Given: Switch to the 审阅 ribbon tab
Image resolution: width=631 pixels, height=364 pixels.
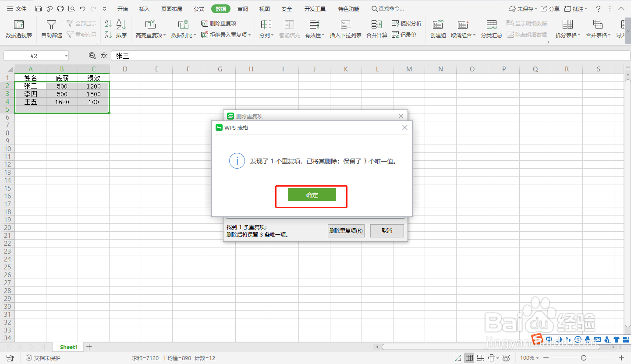Looking at the screenshot, I should point(243,9).
